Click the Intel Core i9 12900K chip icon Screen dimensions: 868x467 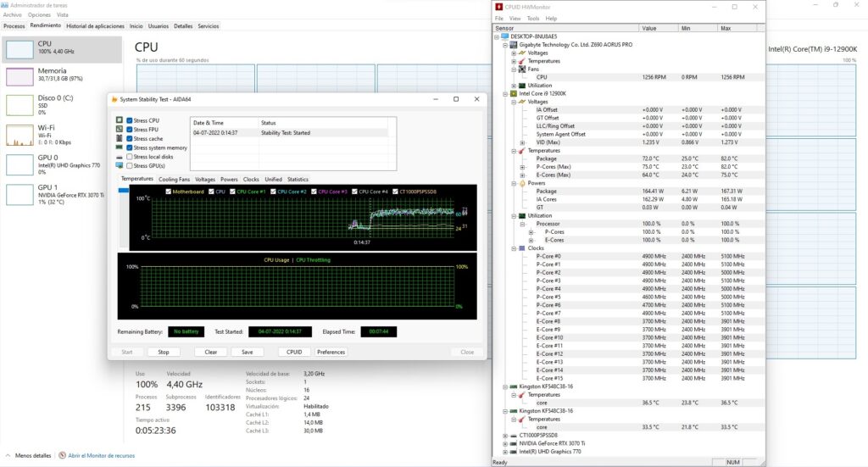[x=514, y=93]
